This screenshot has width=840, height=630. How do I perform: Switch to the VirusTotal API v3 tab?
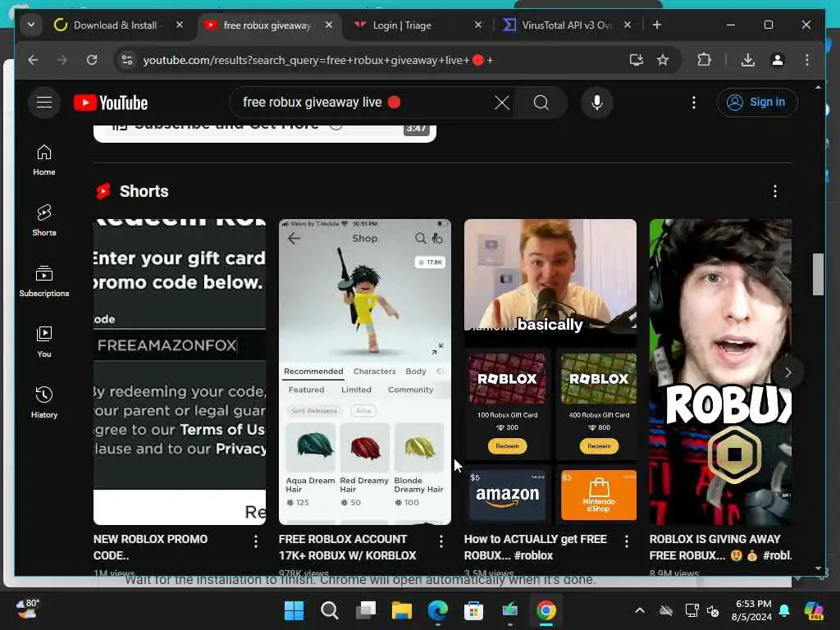pos(566,25)
